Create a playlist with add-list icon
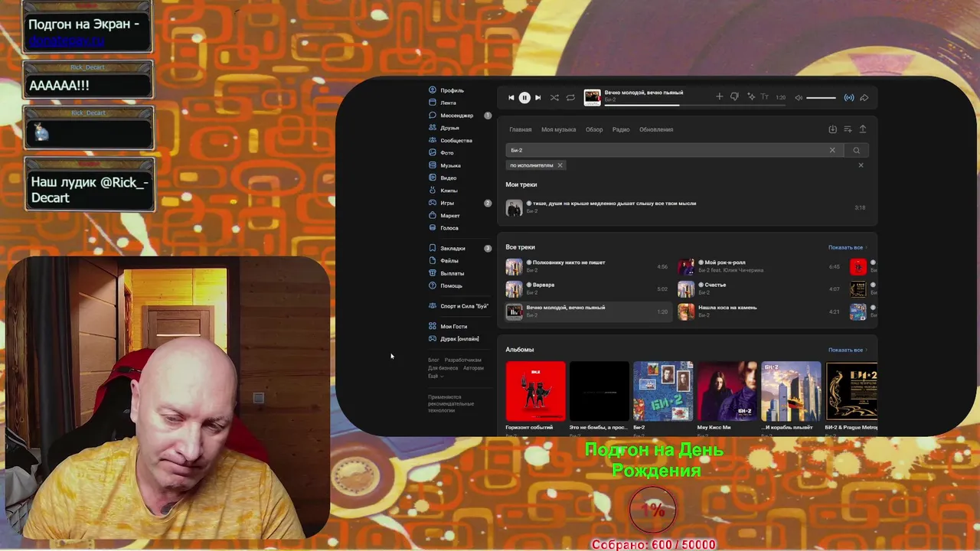This screenshot has height=551, width=980. (848, 129)
